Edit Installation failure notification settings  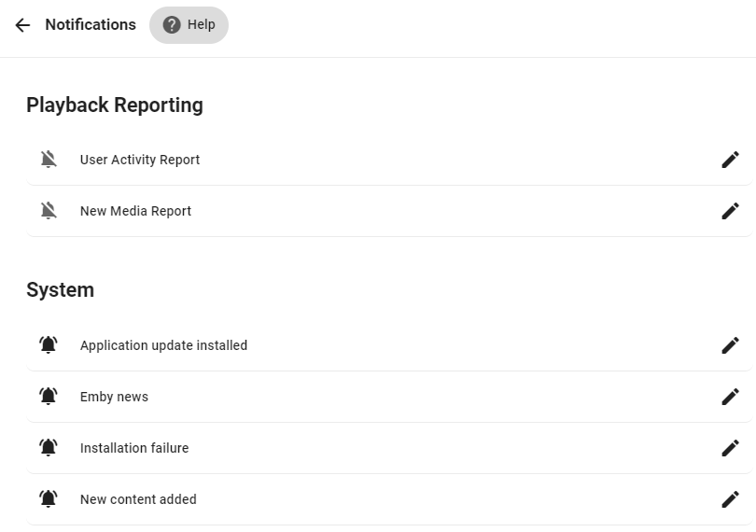730,448
